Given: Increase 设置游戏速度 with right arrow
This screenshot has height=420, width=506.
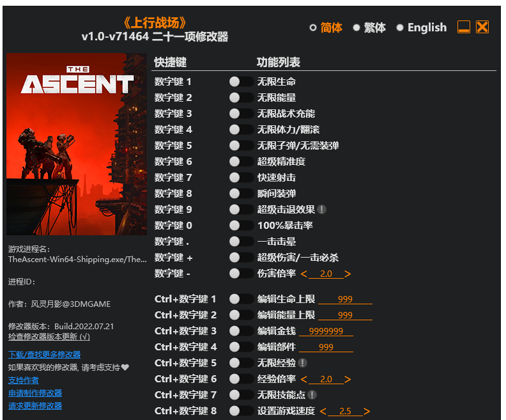Looking at the screenshot, I should tap(367, 411).
